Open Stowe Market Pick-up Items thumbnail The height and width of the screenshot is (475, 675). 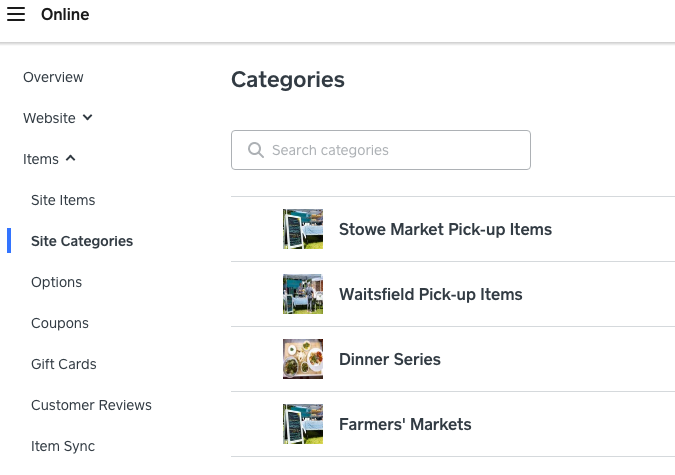(x=303, y=229)
